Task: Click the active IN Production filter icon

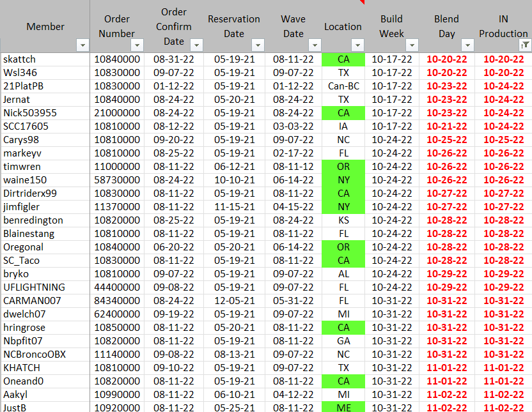Action: pos(524,45)
